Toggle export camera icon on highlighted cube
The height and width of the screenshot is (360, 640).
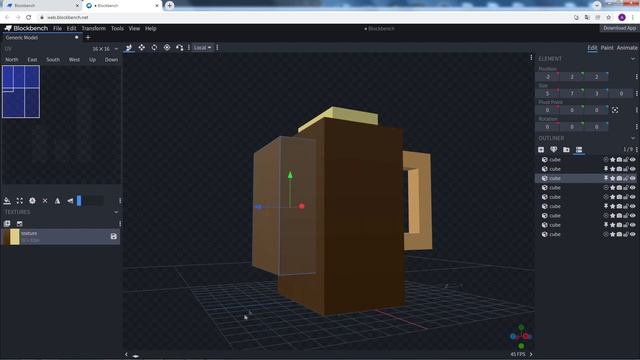pyautogui.click(x=619, y=178)
